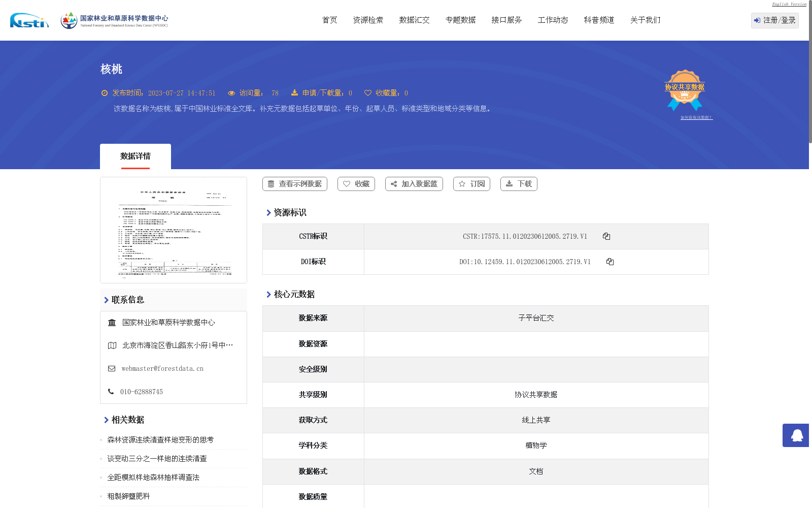
Task: Click the phone icon beside 010-62888745
Action: (111, 392)
